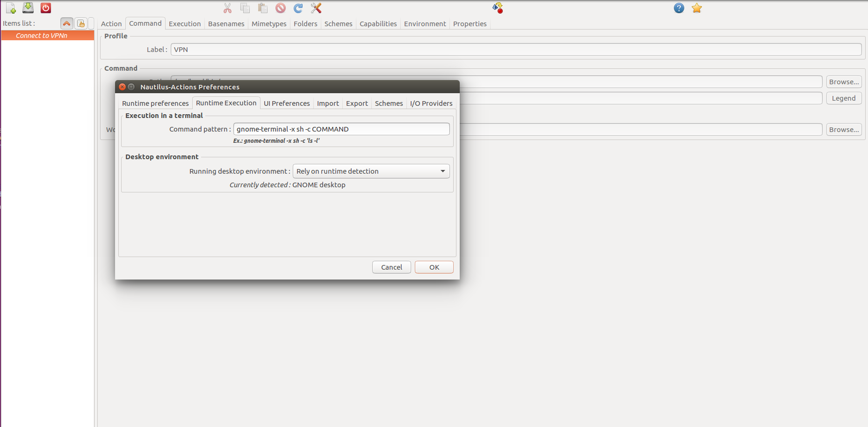Click the import assistant icon in the toolbar

coord(498,8)
